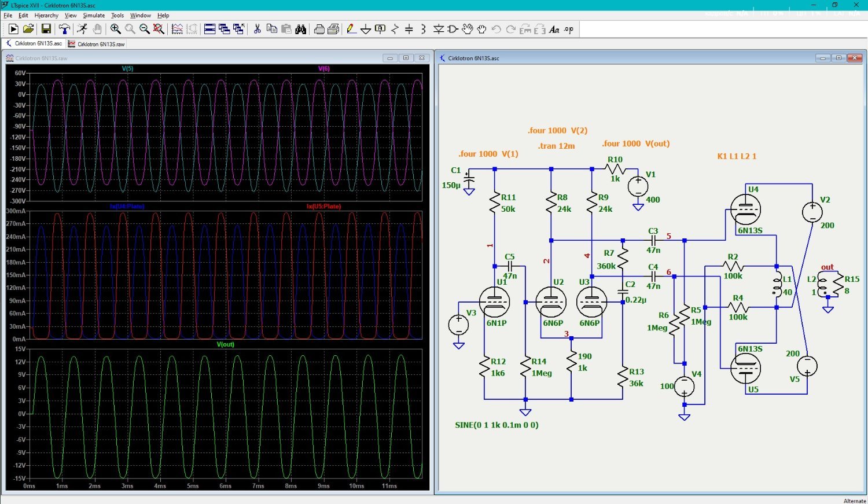Screen dimensions: 868x504
Task: Open the Component (logic gate) tool
Action: [x=453, y=30]
